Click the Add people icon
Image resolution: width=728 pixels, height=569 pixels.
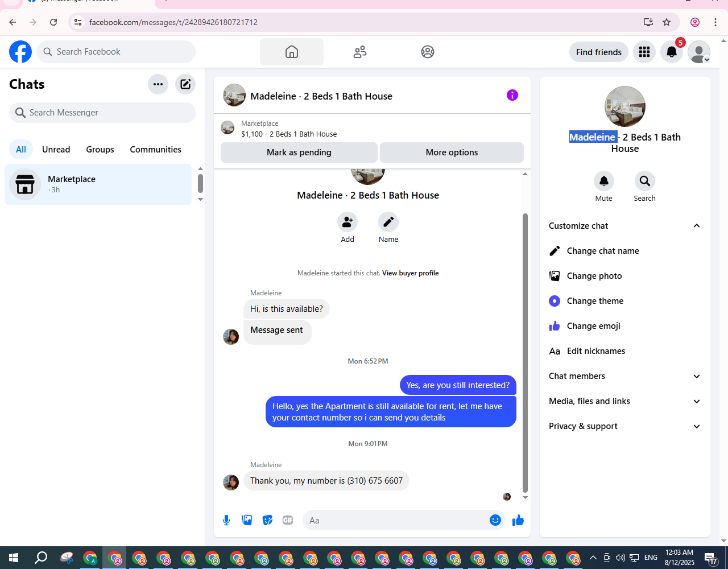pyautogui.click(x=348, y=222)
